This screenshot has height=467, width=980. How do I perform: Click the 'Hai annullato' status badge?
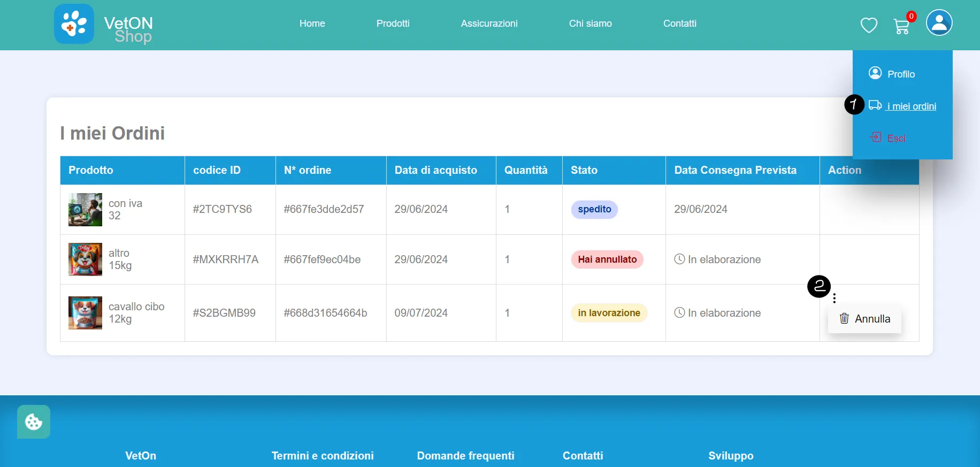point(607,259)
